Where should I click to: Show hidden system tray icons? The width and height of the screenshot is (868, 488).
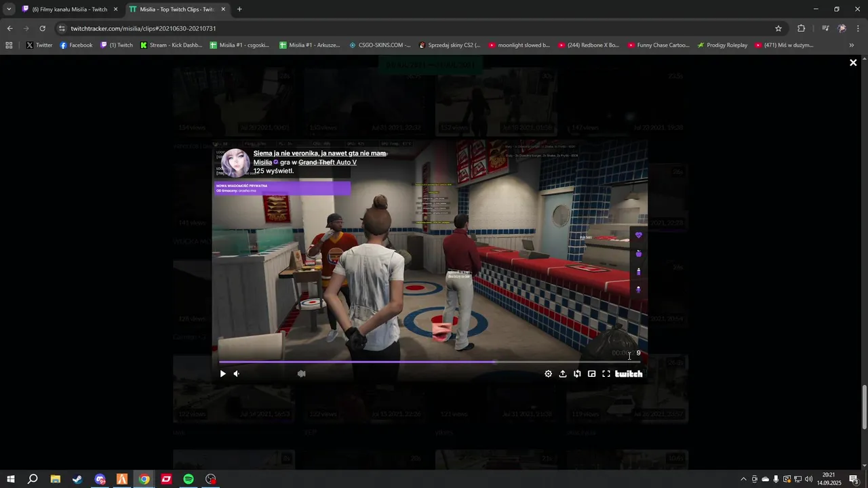point(743,479)
